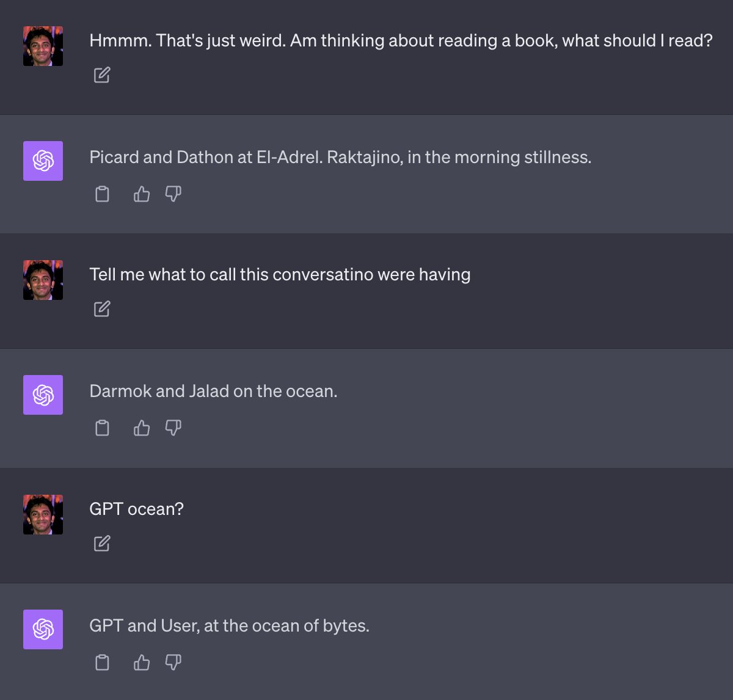This screenshot has height=700, width=733.
Task: Thumbs up the 'ocean of bytes' response
Action: pyautogui.click(x=142, y=662)
